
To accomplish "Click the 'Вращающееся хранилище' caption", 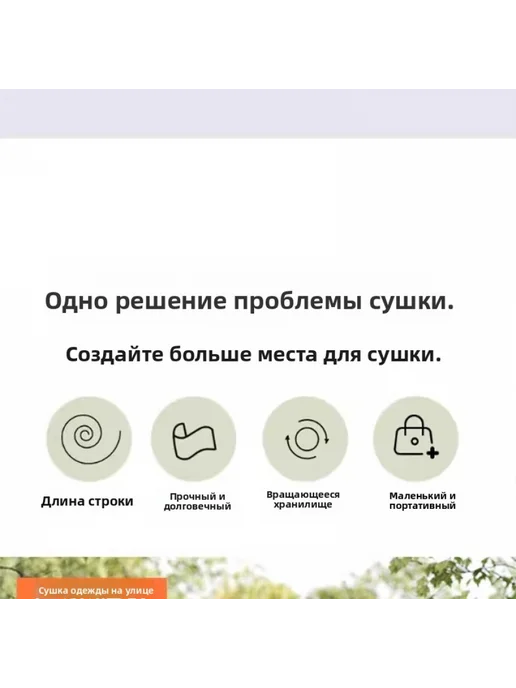I will coord(303,500).
